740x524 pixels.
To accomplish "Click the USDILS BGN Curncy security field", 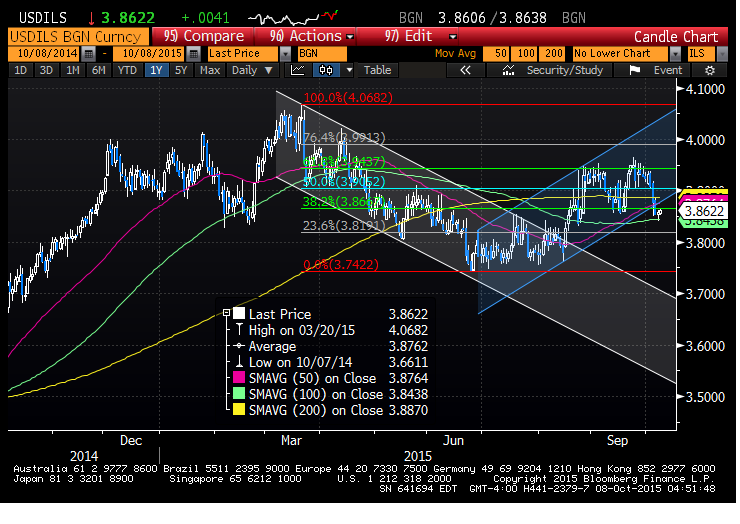I will click(70, 36).
